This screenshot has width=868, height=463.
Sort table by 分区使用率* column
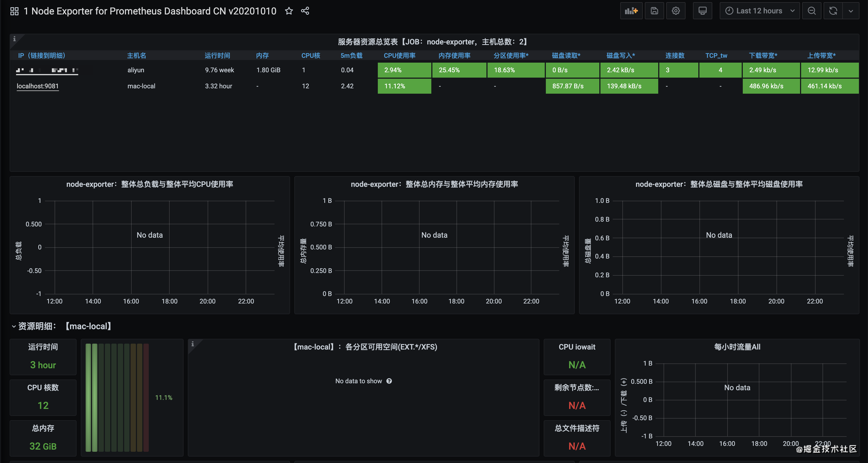pos(511,56)
